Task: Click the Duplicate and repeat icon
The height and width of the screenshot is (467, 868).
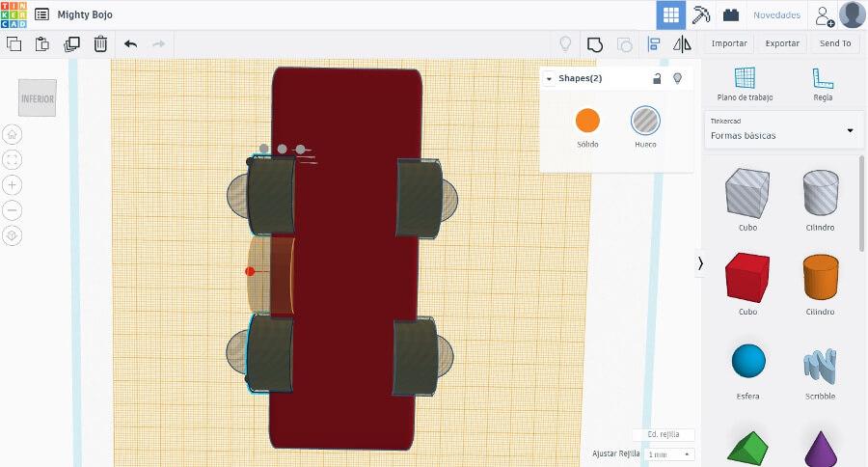Action: coord(71,43)
